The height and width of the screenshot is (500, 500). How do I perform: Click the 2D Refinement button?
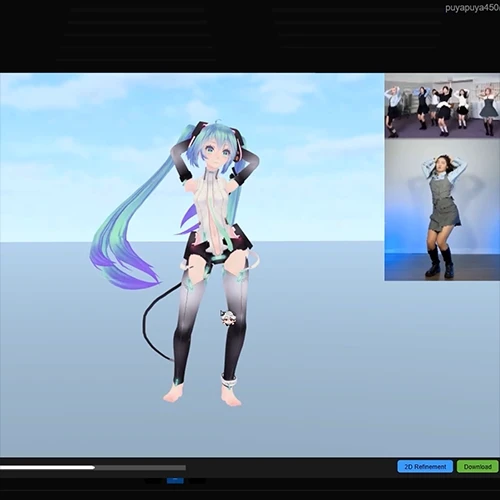click(425, 467)
